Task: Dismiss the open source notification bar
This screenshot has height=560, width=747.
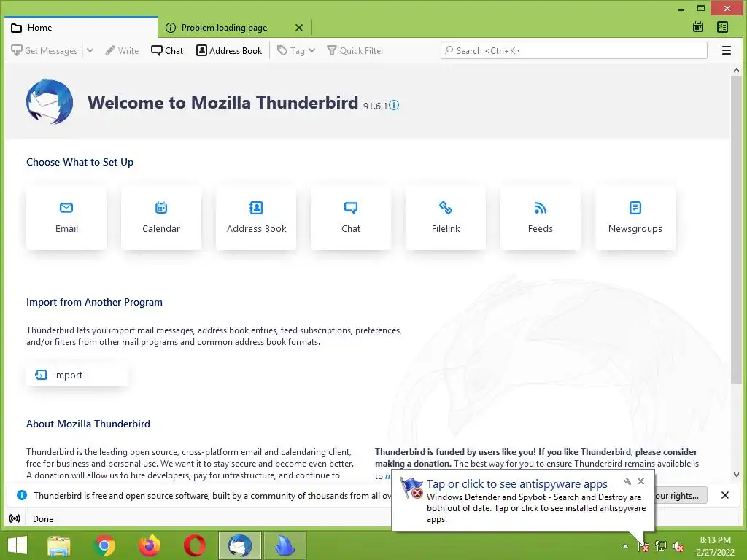Action: pyautogui.click(x=724, y=495)
